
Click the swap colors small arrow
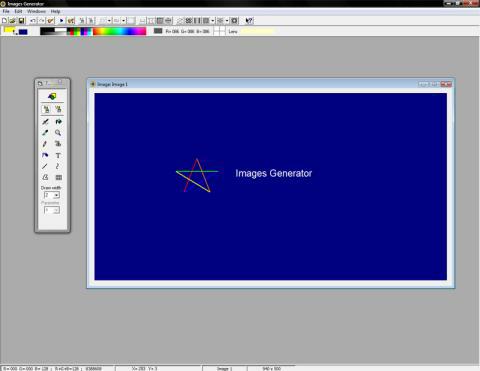pyautogui.click(x=15, y=33)
